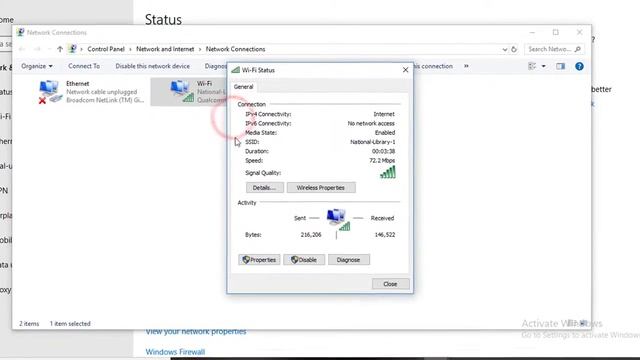Click IPv6 Connectivity No network access

point(371,123)
